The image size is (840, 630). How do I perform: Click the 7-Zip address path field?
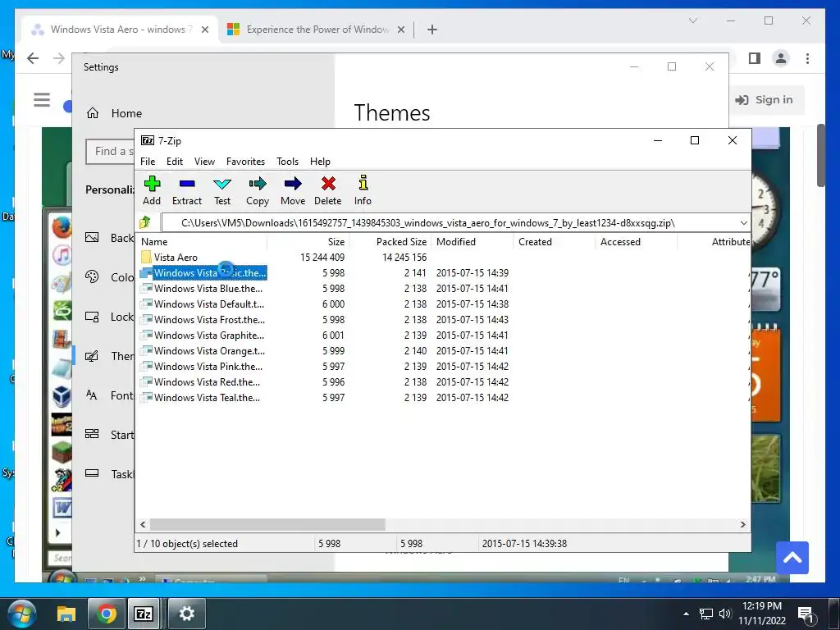click(450, 223)
